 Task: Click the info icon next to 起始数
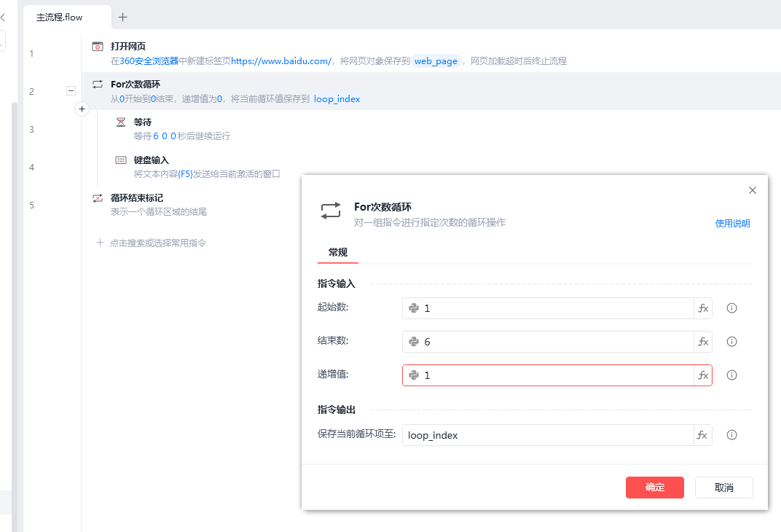731,308
